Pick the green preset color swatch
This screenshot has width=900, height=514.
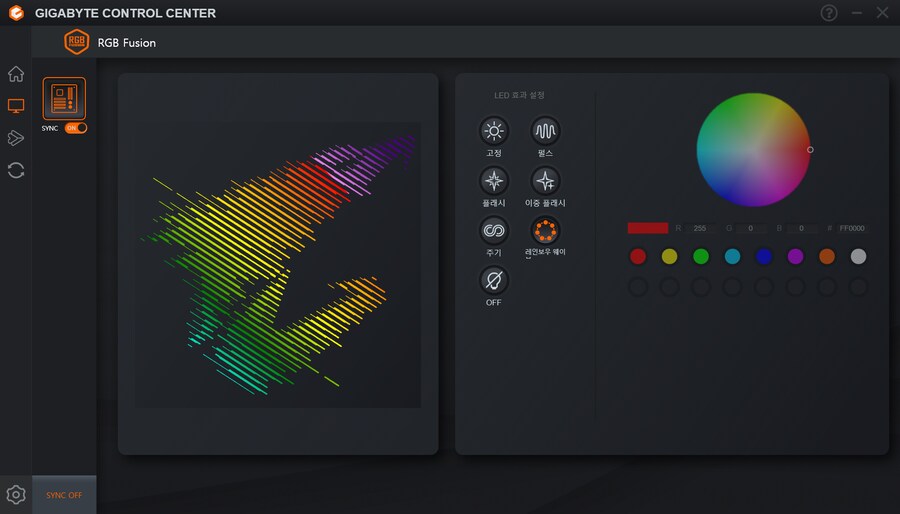click(x=701, y=257)
